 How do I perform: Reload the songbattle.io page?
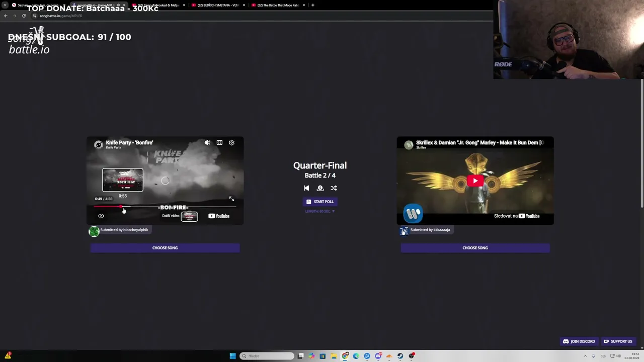(24, 16)
